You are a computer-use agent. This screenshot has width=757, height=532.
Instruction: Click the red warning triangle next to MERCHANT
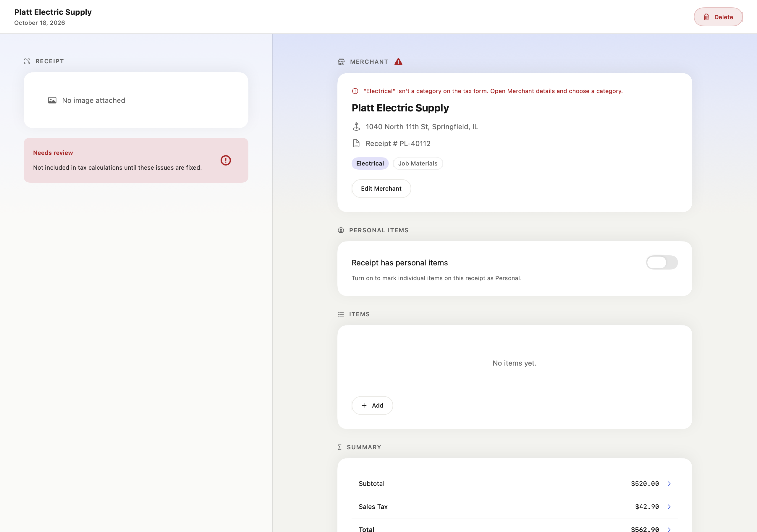tap(398, 62)
